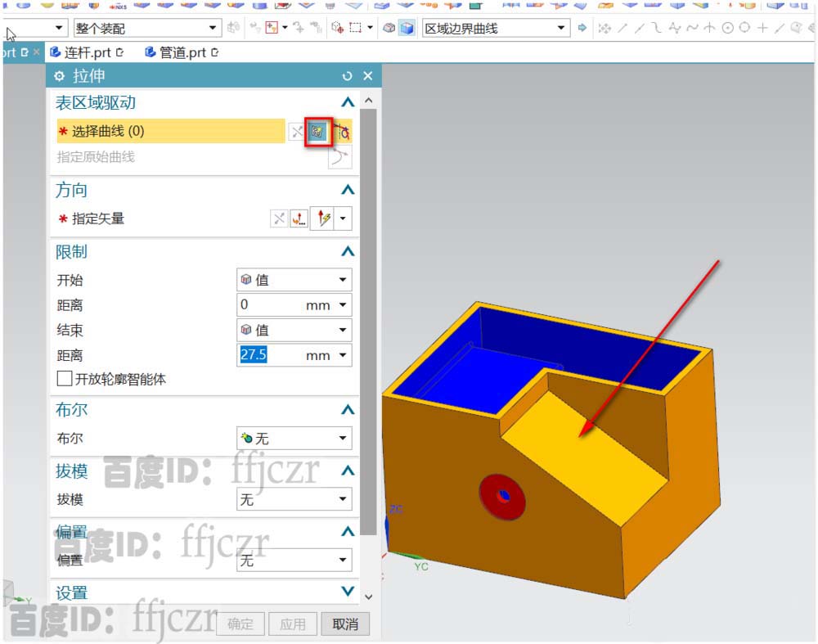Screen dimensions: 818x644
Task: Open the 布尔 dropdown showing 无
Action: click(294, 439)
